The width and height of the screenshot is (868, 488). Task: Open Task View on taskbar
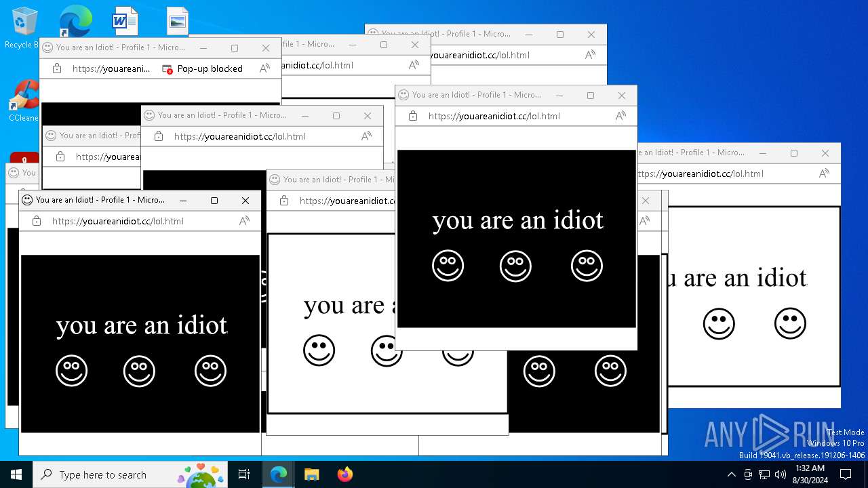tap(244, 474)
